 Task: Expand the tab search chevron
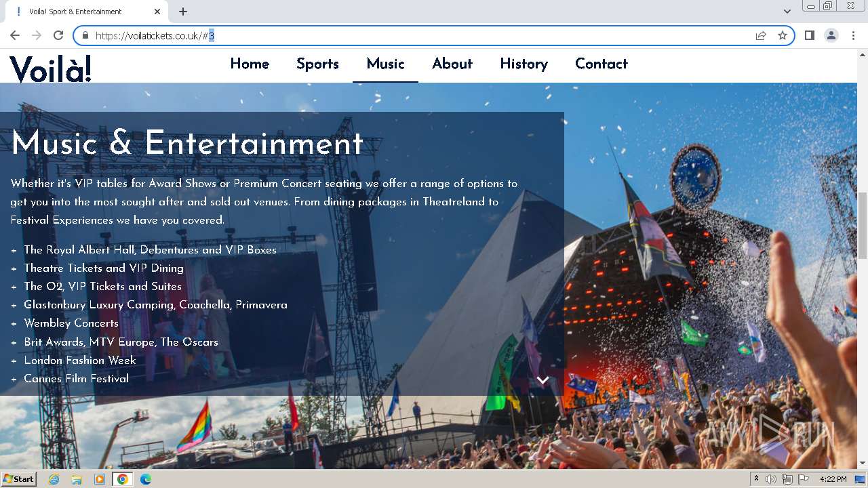click(787, 12)
